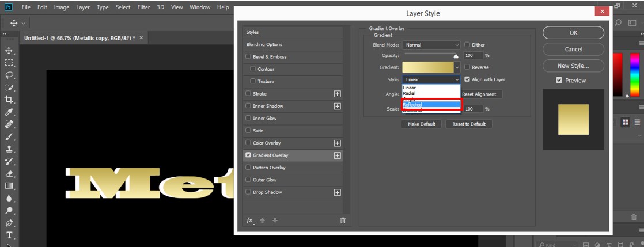This screenshot has height=247, width=644.
Task: Open the gradient picker dropdown arrow
Action: pos(457,67)
